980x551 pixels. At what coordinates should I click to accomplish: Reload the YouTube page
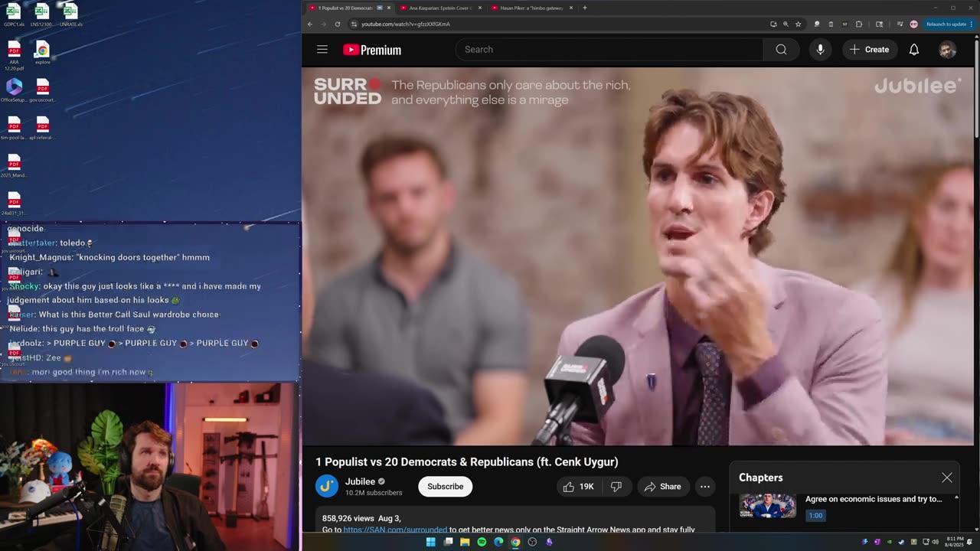click(x=338, y=24)
